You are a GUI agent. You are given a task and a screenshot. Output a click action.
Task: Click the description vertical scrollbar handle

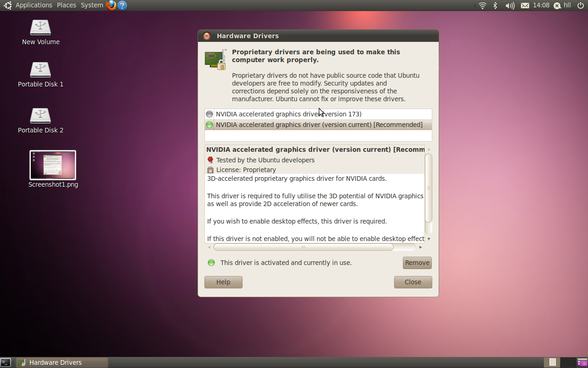pyautogui.click(x=429, y=188)
